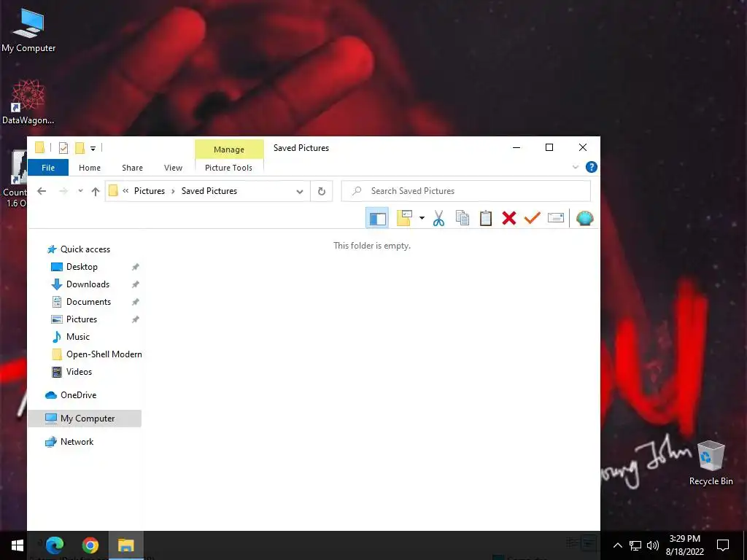747x560 pixels.
Task: Click the My Computer desktop icon
Action: 28,31
